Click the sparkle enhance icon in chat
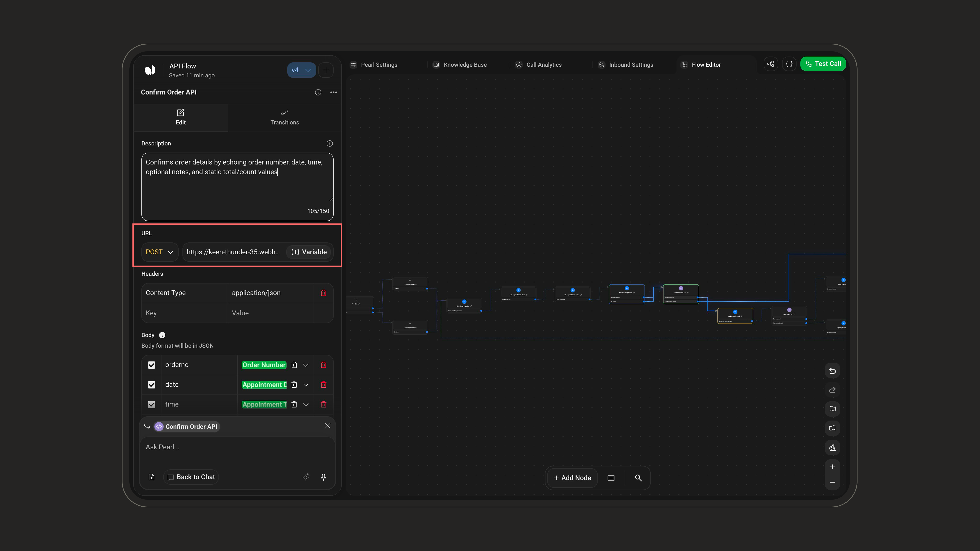980x551 pixels. [x=306, y=477]
